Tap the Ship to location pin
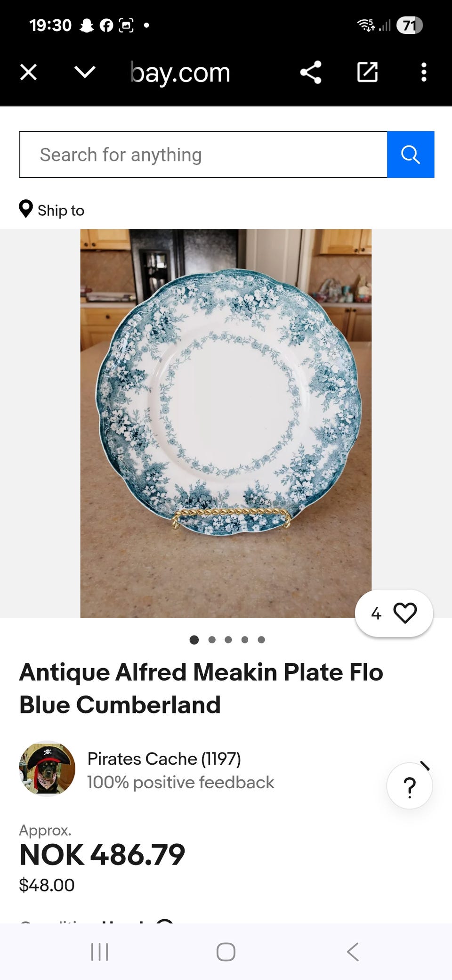This screenshot has width=452, height=980. pos(26,209)
